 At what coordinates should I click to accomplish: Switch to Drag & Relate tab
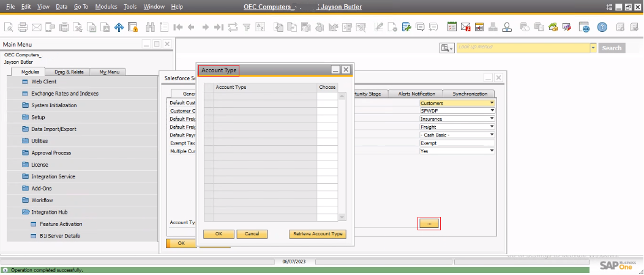69,72
